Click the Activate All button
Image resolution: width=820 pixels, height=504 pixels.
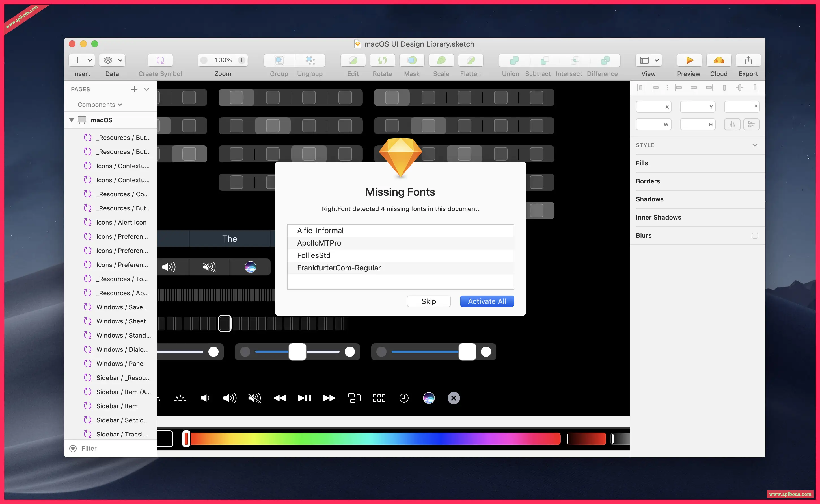tap(487, 301)
